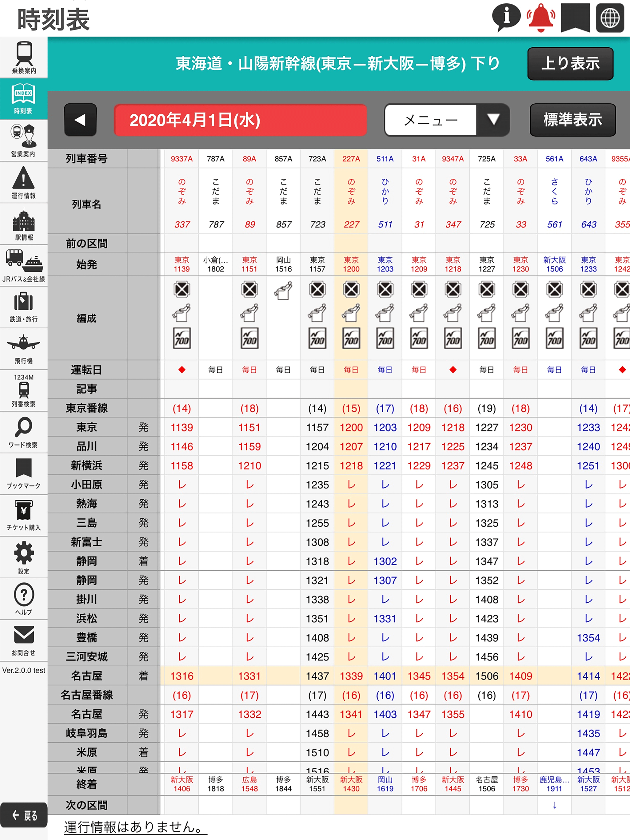
Task: Open the bookmark ribbon icon in header
Action: tap(575, 18)
